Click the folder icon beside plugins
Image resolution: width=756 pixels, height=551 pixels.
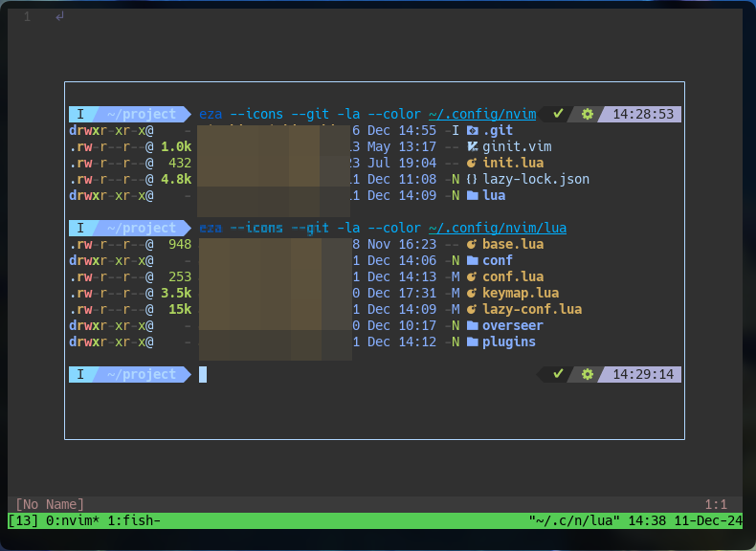coord(473,342)
